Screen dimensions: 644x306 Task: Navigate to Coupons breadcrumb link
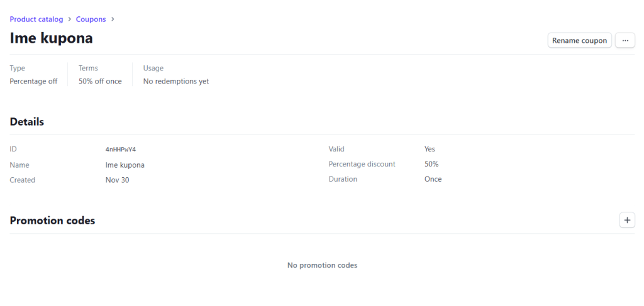[x=91, y=19]
